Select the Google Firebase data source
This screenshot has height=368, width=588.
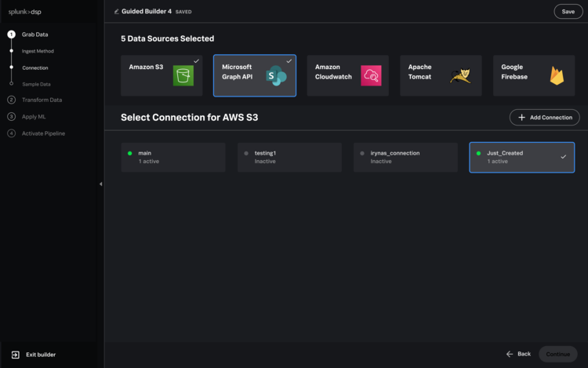(x=534, y=75)
